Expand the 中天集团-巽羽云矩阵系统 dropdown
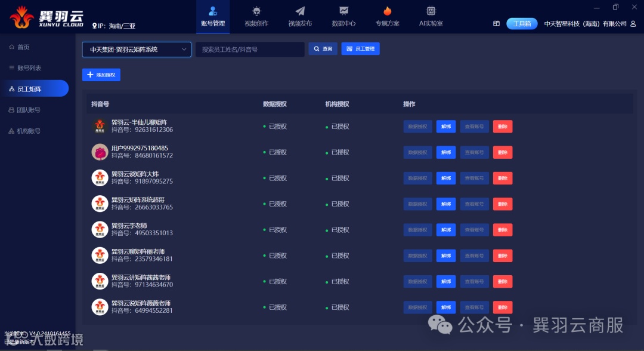The width and height of the screenshot is (644, 351). [137, 50]
